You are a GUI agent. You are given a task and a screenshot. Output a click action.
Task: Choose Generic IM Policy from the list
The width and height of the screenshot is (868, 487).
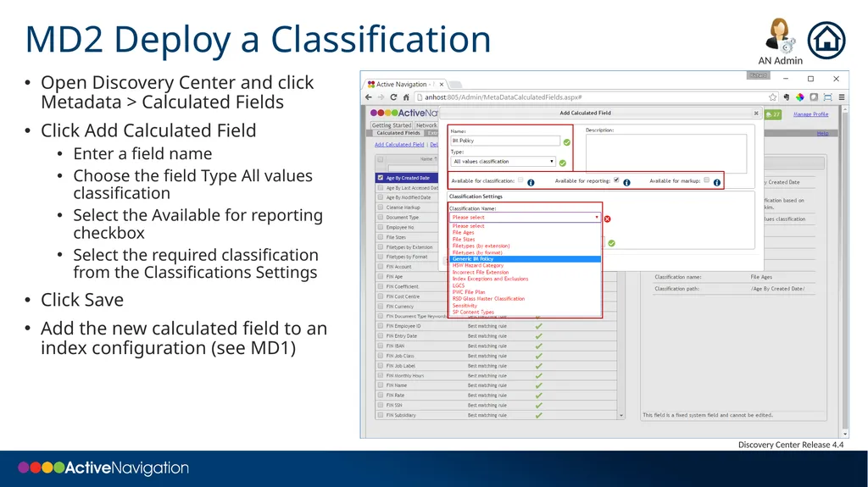pos(526,259)
